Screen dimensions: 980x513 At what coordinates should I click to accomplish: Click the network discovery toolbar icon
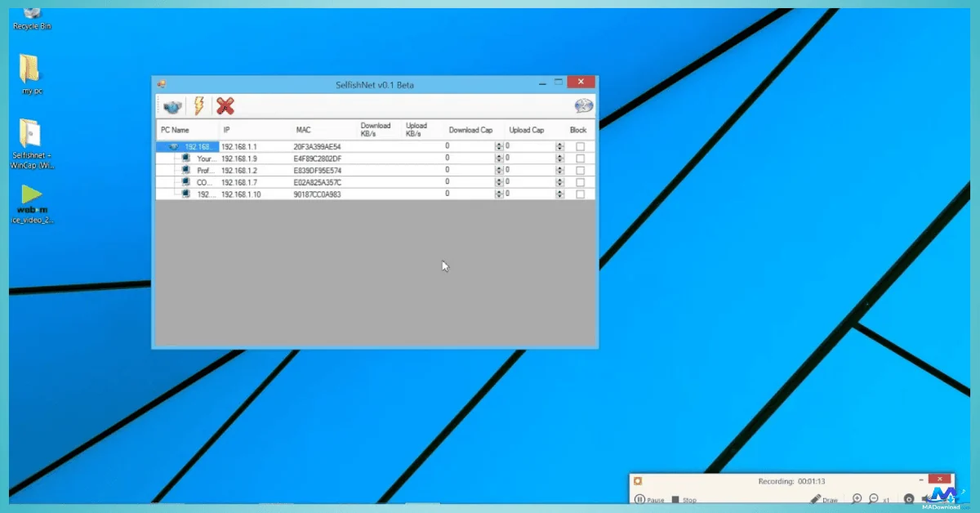tap(172, 106)
